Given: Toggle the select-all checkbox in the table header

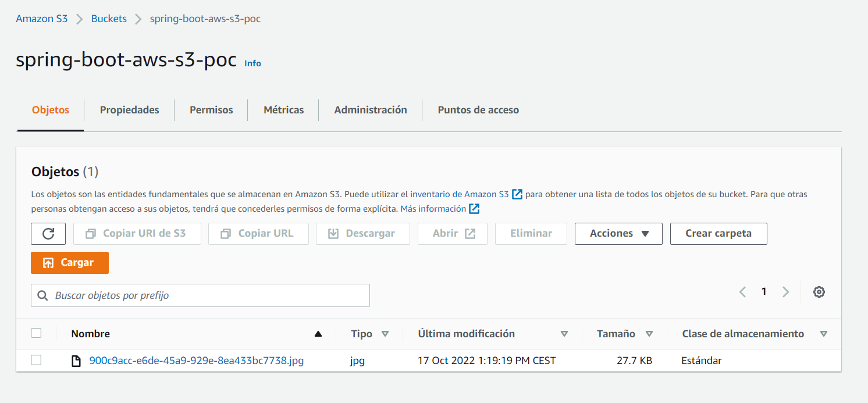Looking at the screenshot, I should click(36, 333).
